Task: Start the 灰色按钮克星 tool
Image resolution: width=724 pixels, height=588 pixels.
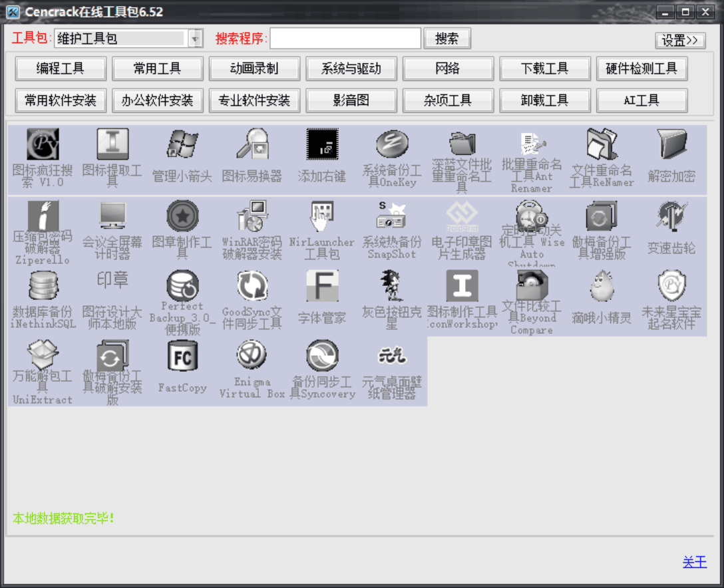Action: click(392, 285)
